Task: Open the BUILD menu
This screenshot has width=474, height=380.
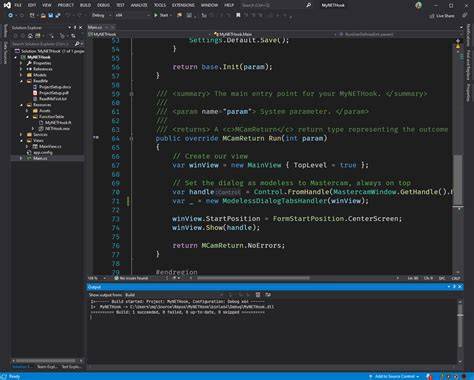Action: (x=85, y=5)
